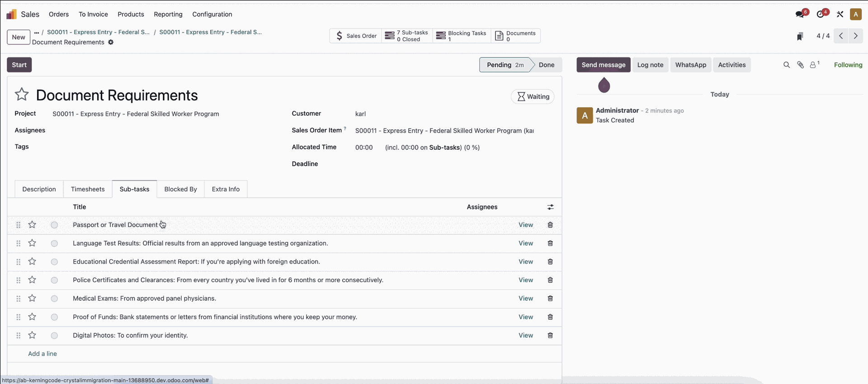This screenshot has height=384, width=868.
Task: Switch to the Blocked By tab
Action: [x=180, y=189]
